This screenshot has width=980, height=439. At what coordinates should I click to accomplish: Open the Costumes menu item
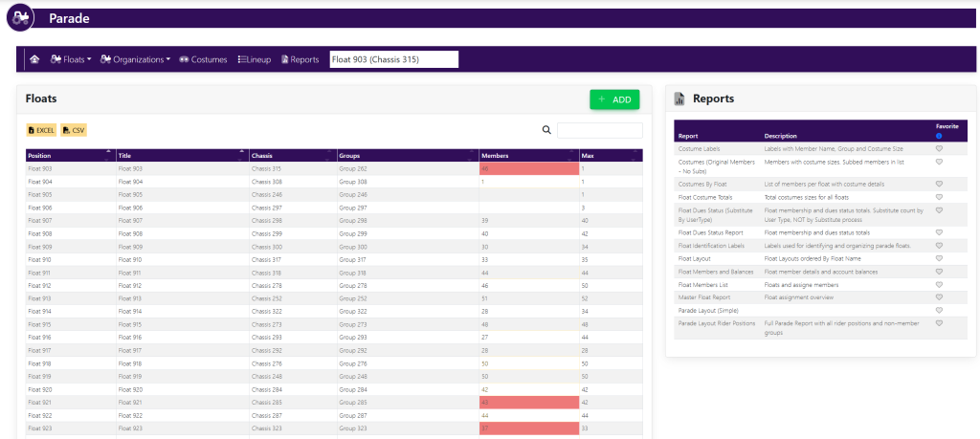point(203,59)
